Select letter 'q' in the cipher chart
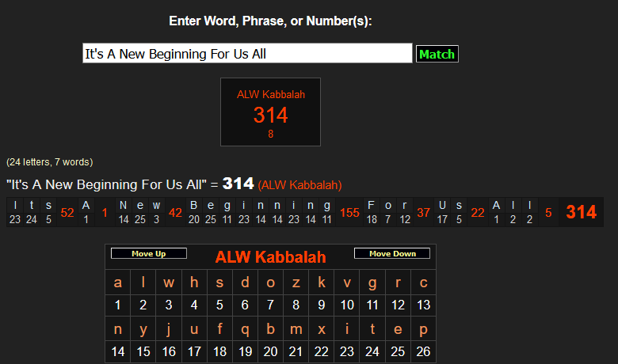The height and width of the screenshot is (364, 618). click(245, 329)
